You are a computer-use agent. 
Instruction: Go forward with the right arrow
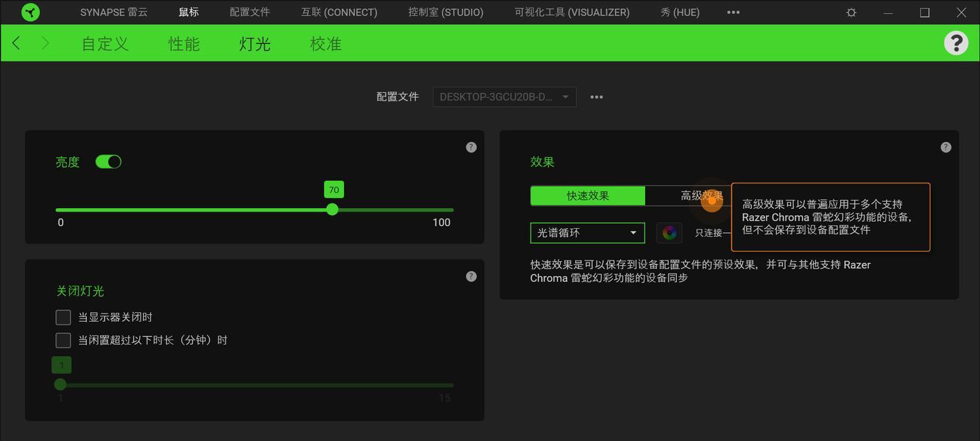pyautogui.click(x=45, y=43)
